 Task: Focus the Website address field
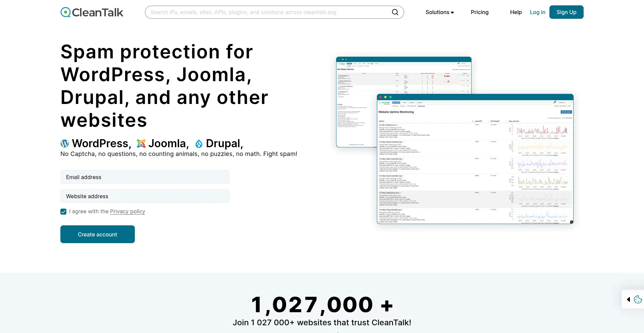[x=145, y=196]
